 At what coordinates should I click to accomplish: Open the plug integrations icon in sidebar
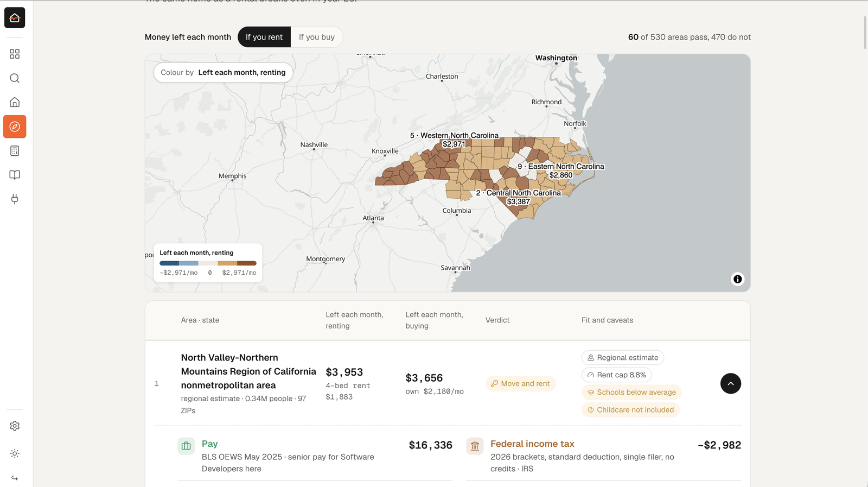point(15,199)
